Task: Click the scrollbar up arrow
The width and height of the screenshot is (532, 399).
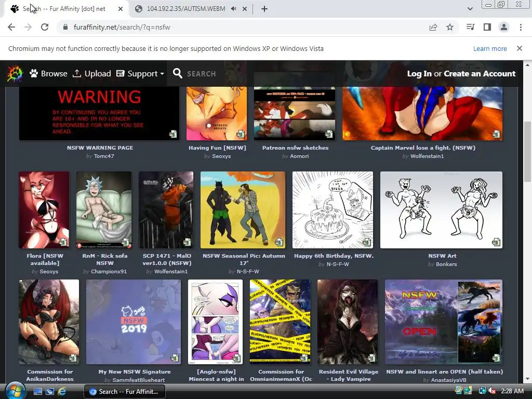Action: (527, 65)
